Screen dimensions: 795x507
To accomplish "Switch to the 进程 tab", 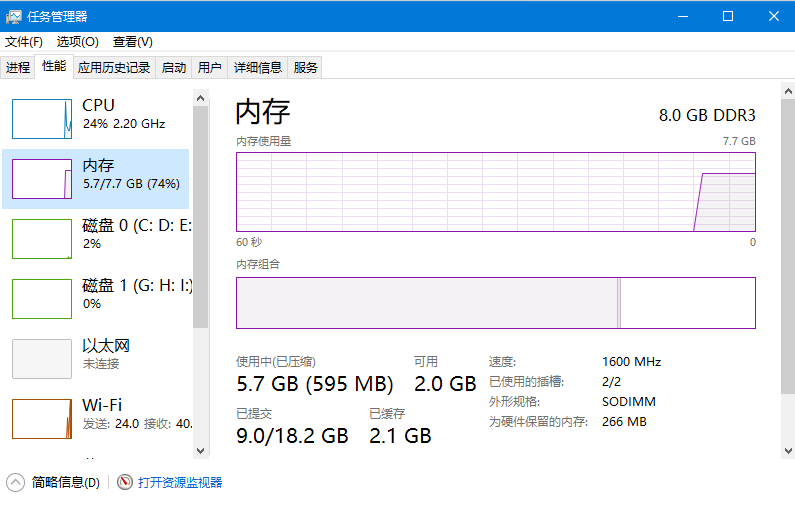I will click(18, 68).
